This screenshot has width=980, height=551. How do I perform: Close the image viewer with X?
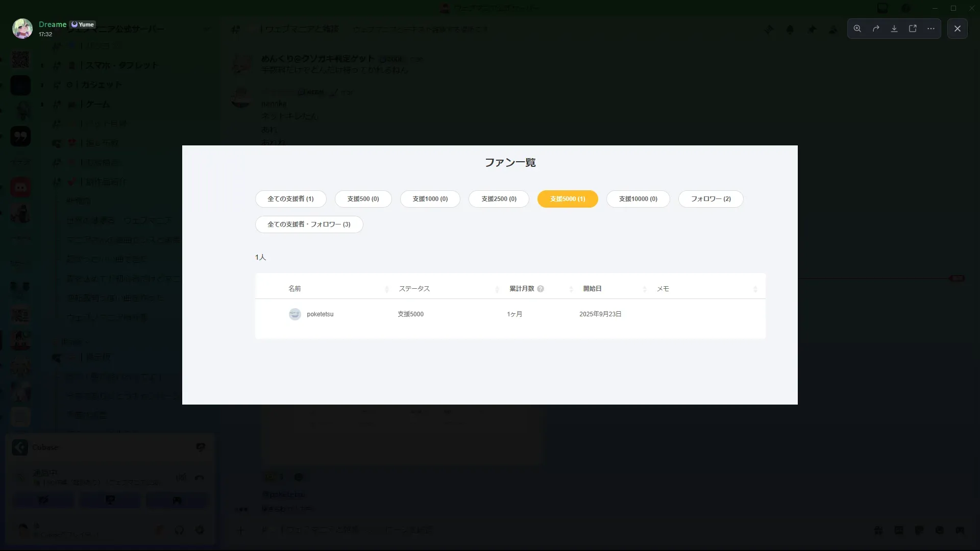click(958, 29)
